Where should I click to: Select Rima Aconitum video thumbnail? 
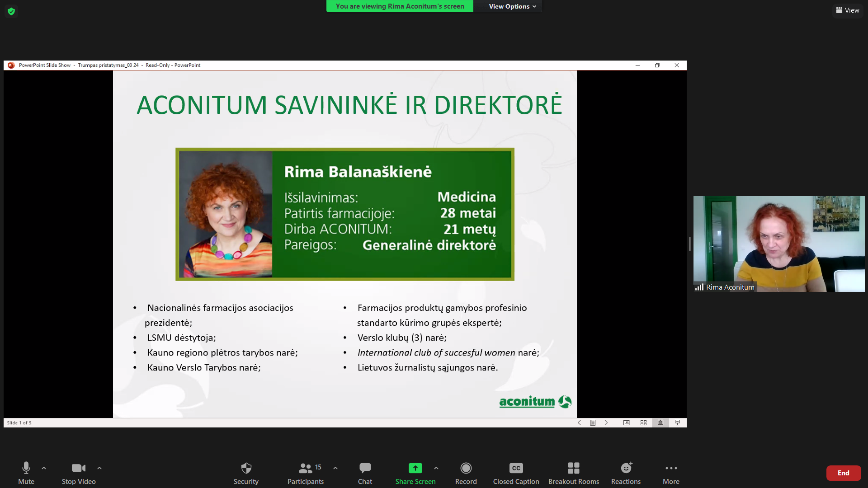[779, 244]
